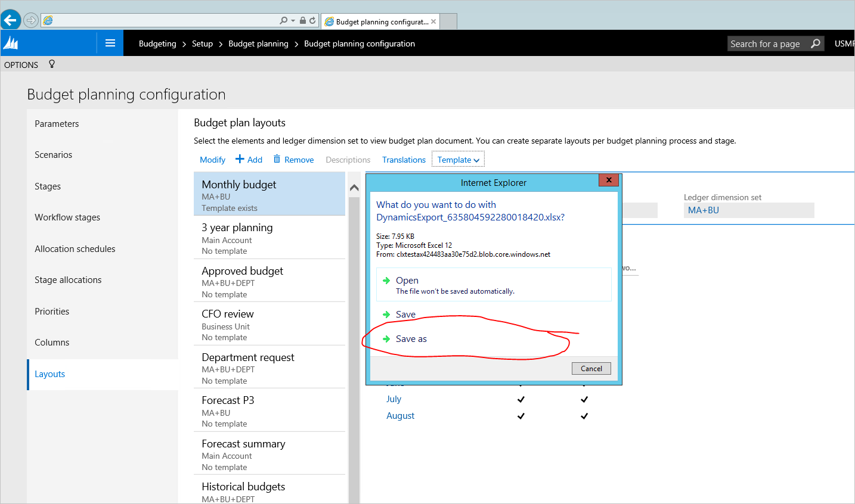Open the Parameters section
Screen dimensions: 855x504
[57, 124]
